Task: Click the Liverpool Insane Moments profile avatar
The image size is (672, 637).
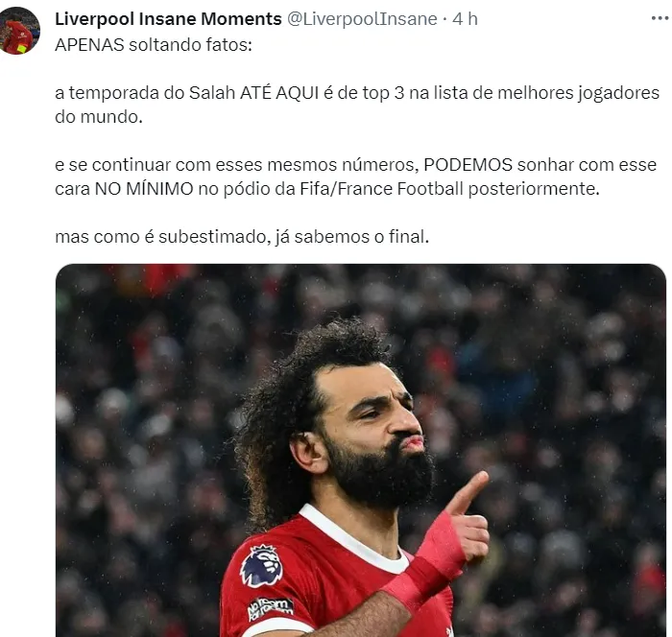Action: point(19,30)
